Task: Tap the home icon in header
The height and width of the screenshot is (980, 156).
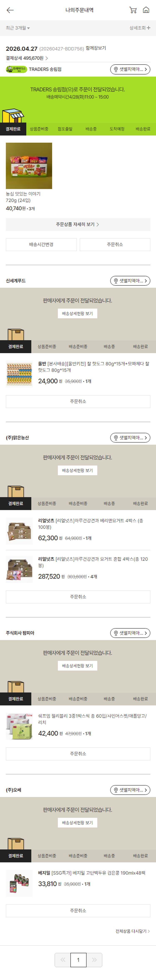Action: pos(146,10)
